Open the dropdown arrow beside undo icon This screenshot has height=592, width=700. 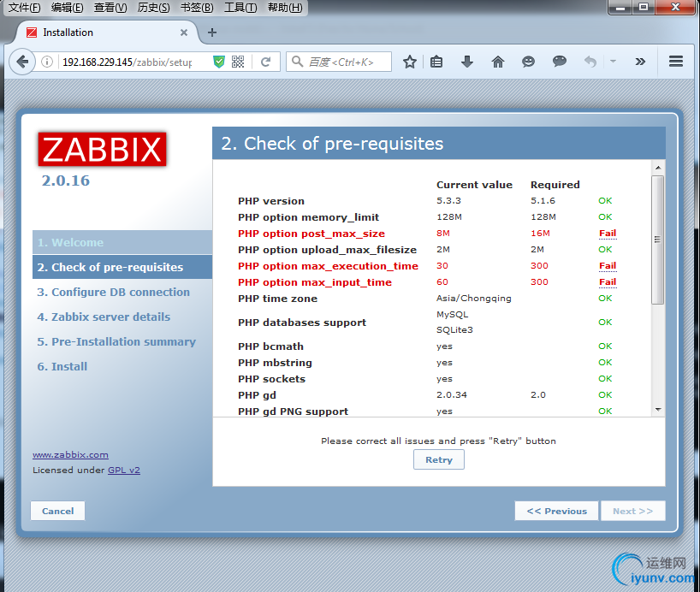tap(613, 61)
